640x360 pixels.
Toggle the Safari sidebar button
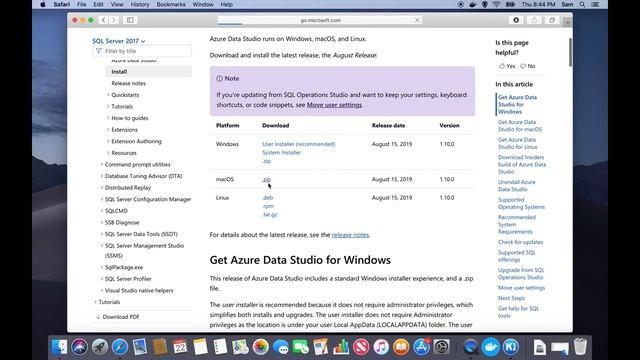(x=130, y=20)
